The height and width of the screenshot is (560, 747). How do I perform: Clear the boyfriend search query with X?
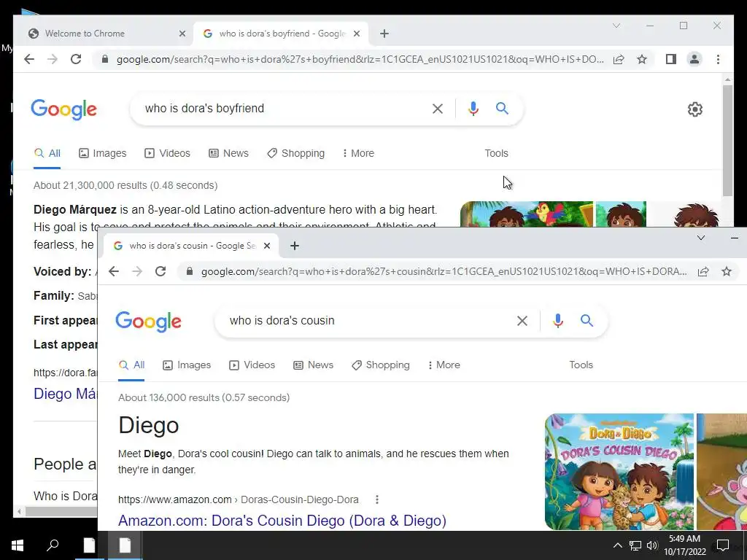(x=438, y=109)
